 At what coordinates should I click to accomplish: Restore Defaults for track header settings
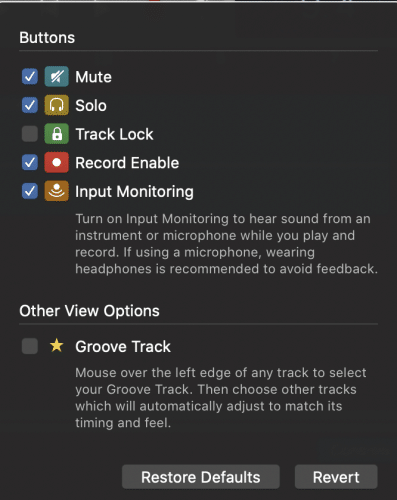pyautogui.click(x=201, y=477)
